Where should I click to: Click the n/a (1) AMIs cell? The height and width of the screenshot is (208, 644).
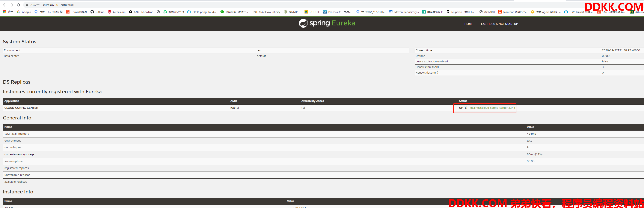(234, 108)
